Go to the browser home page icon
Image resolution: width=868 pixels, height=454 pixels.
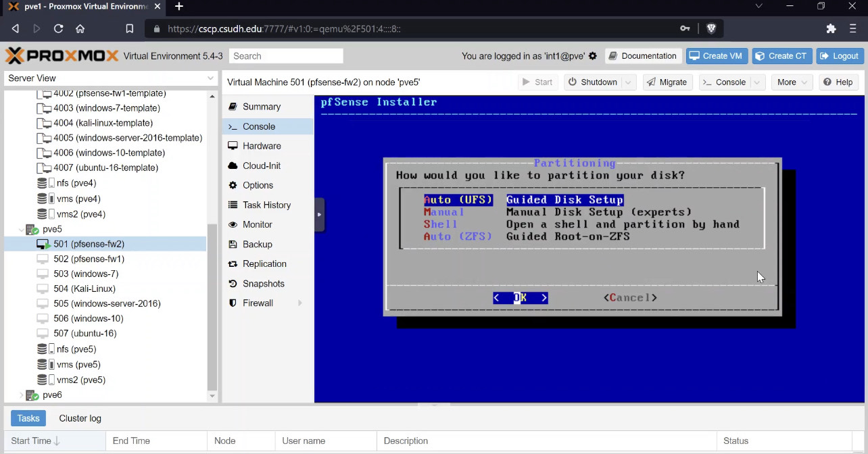80,28
